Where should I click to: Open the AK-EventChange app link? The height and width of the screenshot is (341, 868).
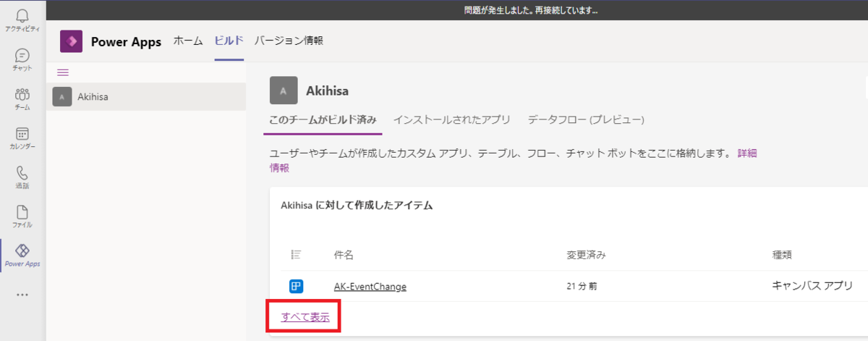pos(370,287)
